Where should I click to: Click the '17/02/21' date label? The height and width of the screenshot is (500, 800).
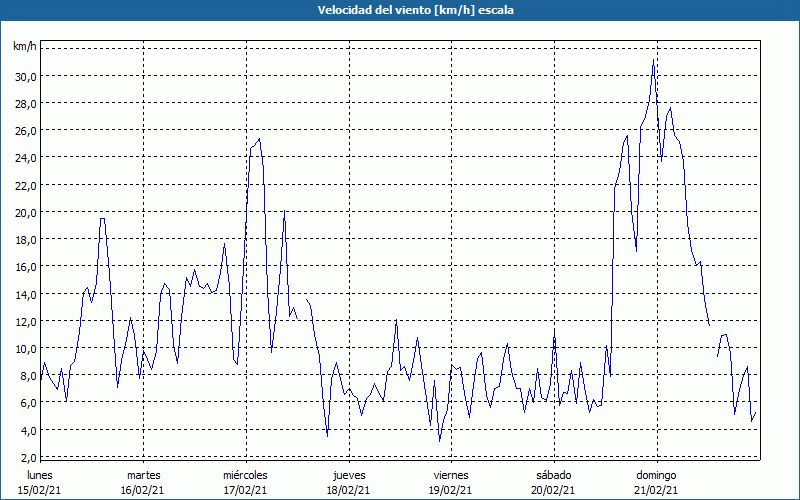245,490
